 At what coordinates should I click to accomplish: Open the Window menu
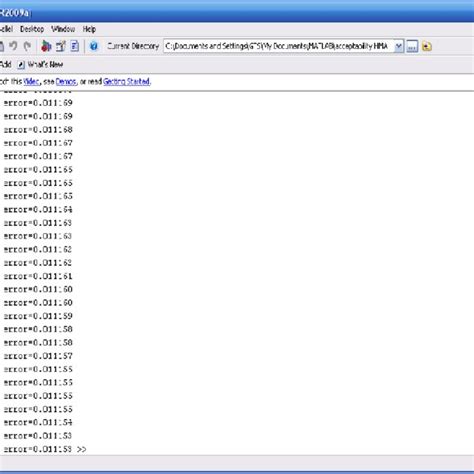pos(63,29)
